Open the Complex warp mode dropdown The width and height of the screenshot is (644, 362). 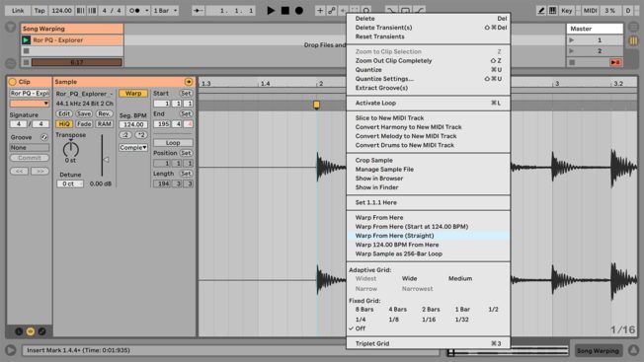(133, 148)
